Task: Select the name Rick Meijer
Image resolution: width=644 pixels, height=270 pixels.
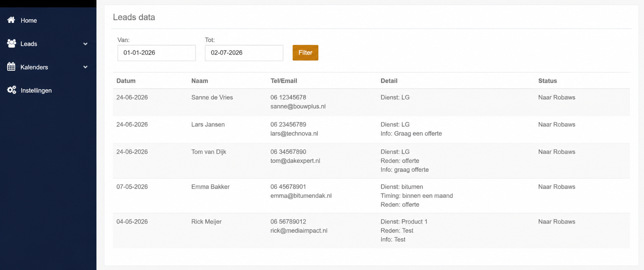Action: click(x=206, y=221)
